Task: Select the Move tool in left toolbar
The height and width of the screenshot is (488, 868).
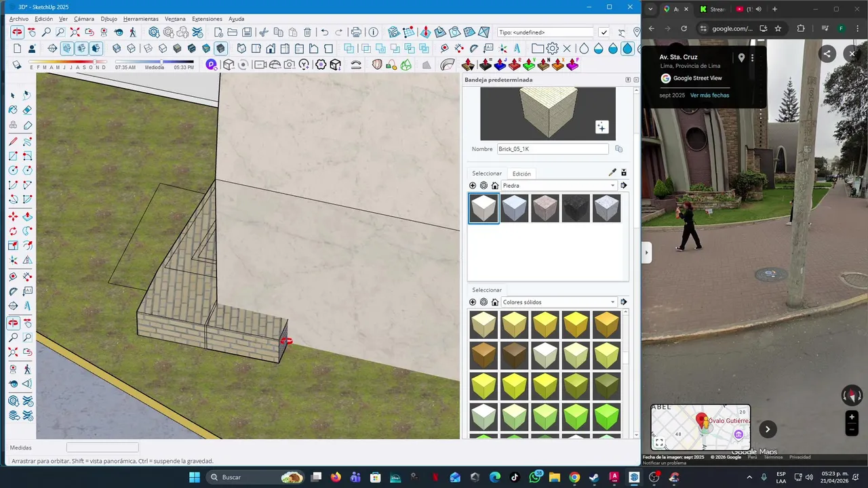Action: [x=13, y=216]
